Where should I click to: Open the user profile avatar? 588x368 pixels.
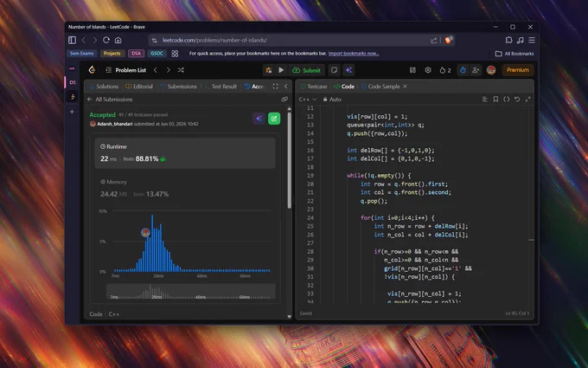(491, 70)
